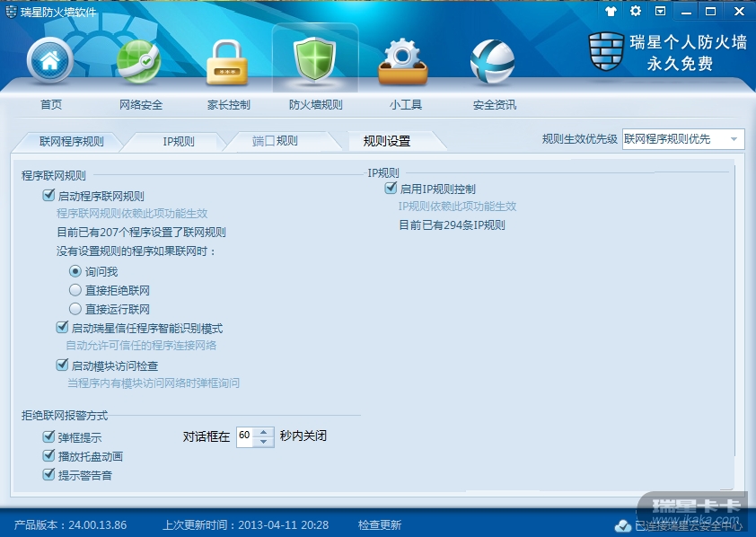Open the 安全资讯 navigation label
Screen dimensions: 756x537
tap(495, 104)
